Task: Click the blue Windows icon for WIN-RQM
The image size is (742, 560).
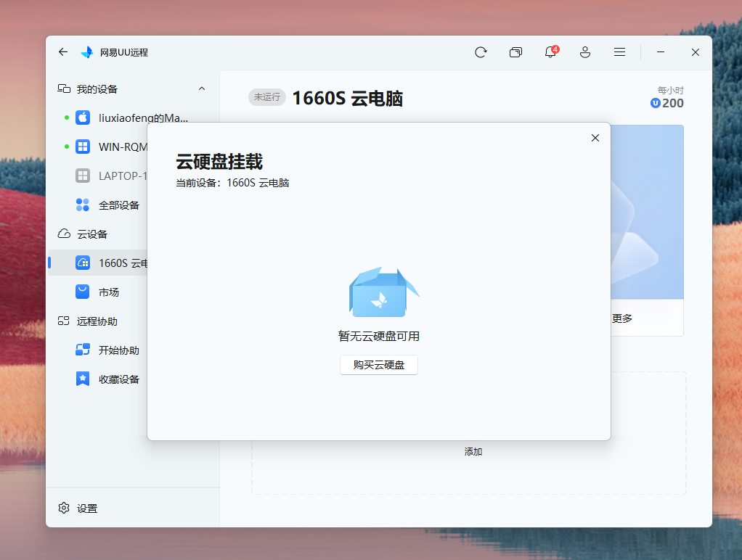Action: click(x=83, y=147)
